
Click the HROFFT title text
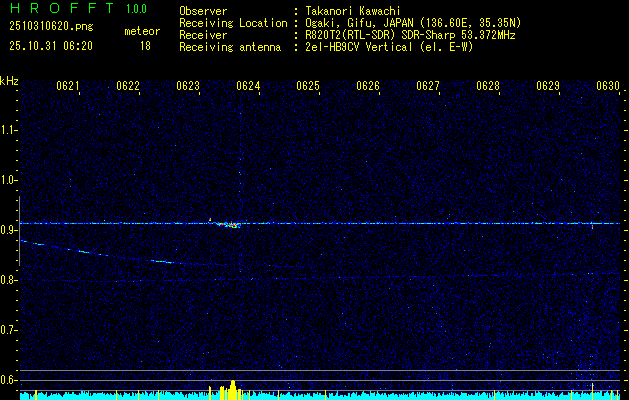[62, 8]
